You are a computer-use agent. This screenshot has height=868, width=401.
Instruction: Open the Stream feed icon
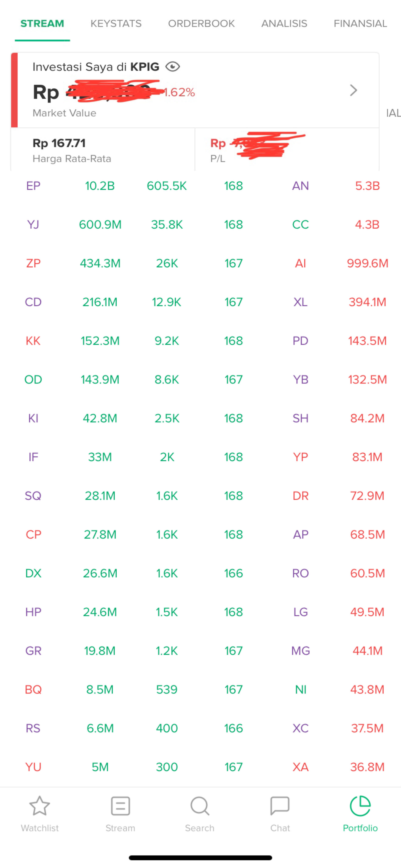pyautogui.click(x=120, y=806)
